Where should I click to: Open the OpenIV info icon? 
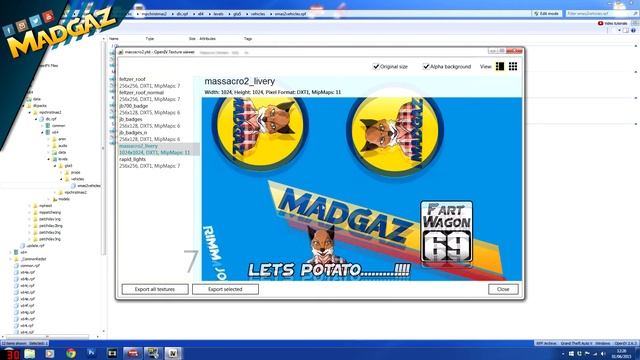[x=633, y=31]
